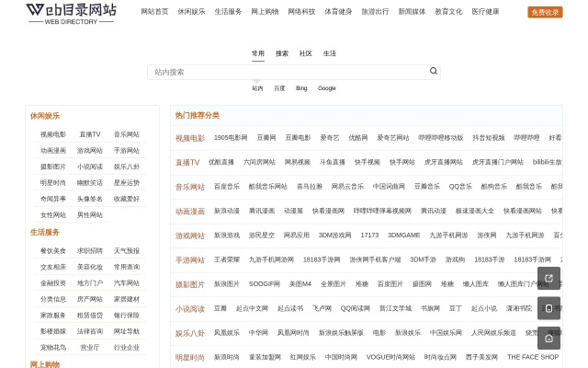The image size is (588, 368).
Task: Open 网络科技 in the top navigation
Action: point(301,12)
